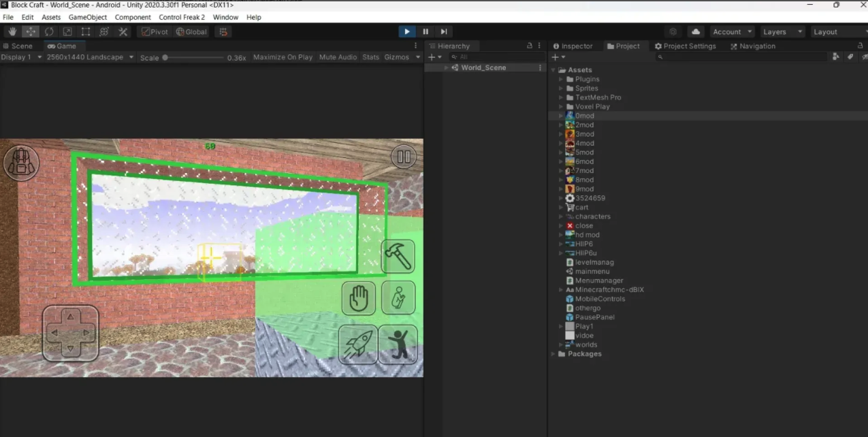Tap the jumping character icon in game
The width and height of the screenshot is (868, 437).
(398, 344)
